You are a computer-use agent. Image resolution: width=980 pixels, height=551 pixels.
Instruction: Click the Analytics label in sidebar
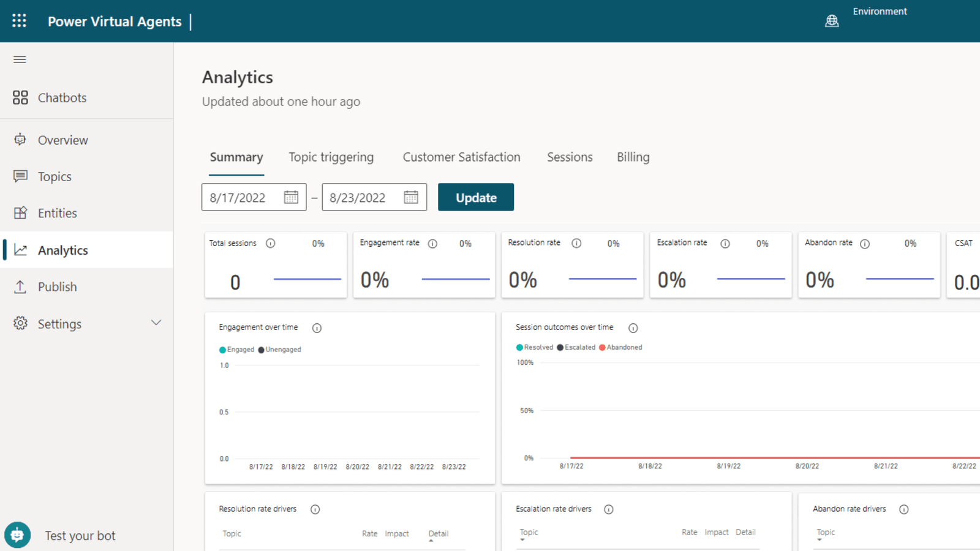pyautogui.click(x=63, y=250)
